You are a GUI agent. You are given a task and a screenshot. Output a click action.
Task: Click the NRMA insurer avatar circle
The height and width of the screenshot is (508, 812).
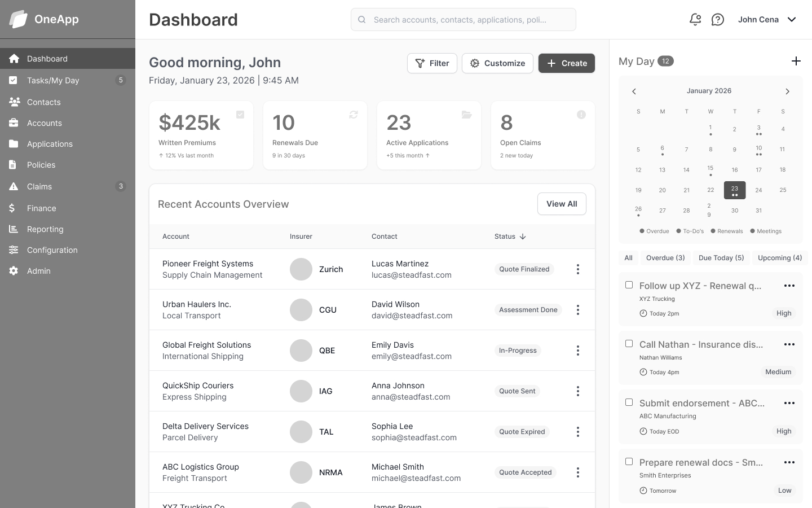(x=301, y=472)
